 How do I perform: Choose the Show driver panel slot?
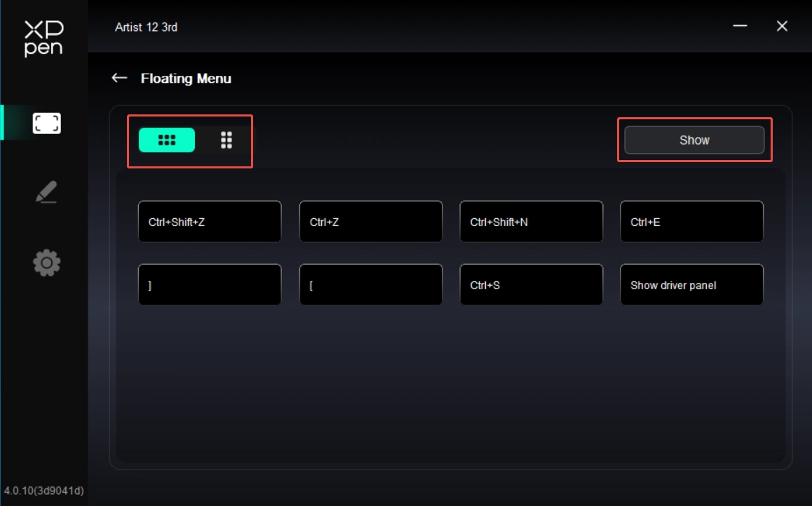coord(691,285)
